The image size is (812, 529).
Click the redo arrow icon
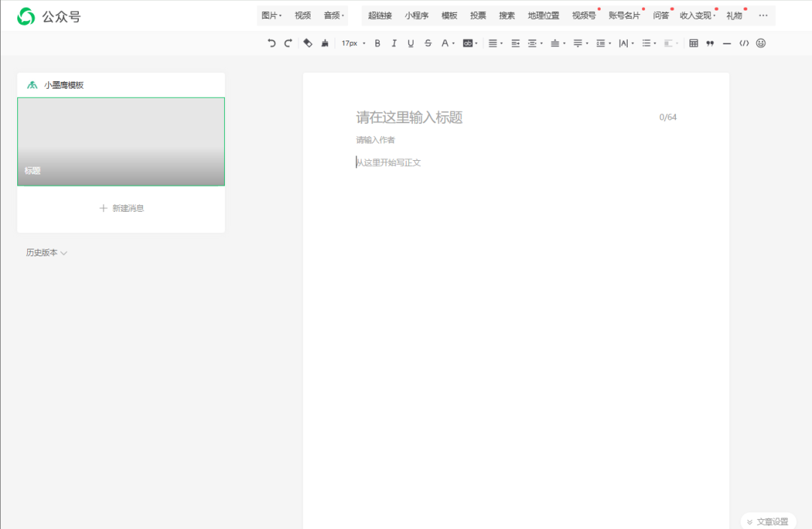pyautogui.click(x=288, y=44)
